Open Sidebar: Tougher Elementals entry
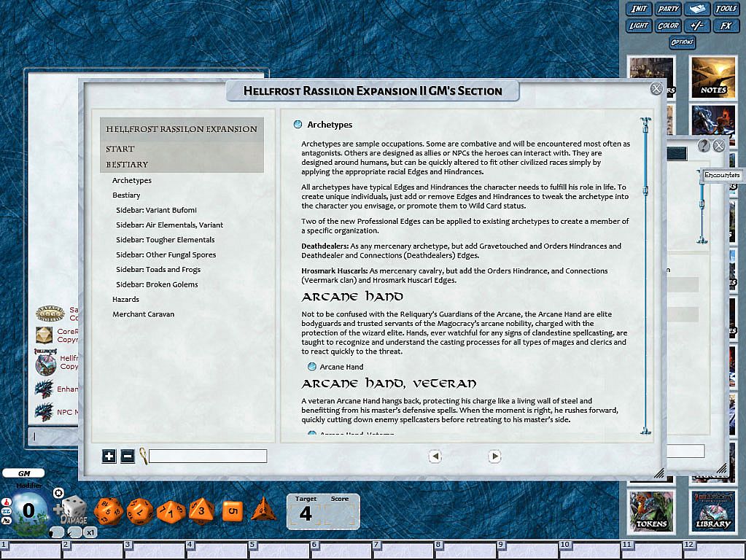The height and width of the screenshot is (560, 746). coord(165,240)
